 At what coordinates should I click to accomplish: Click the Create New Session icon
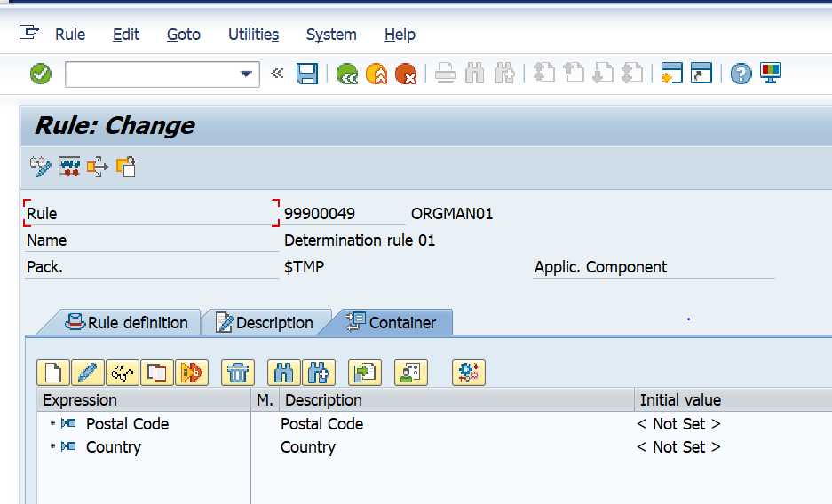pos(671,74)
